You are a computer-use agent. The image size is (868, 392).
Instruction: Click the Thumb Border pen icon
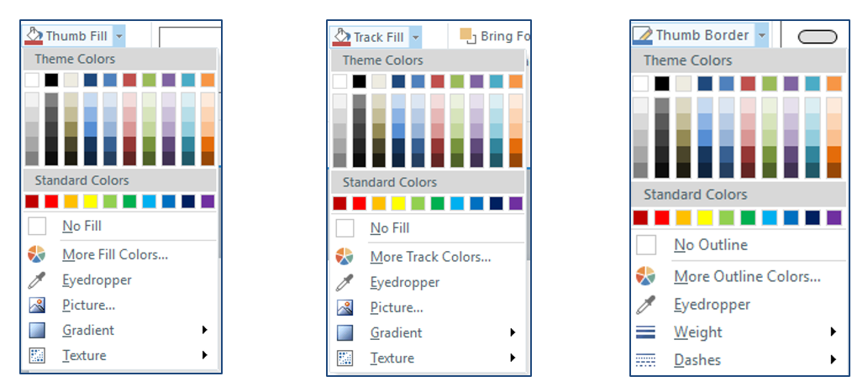(x=643, y=35)
